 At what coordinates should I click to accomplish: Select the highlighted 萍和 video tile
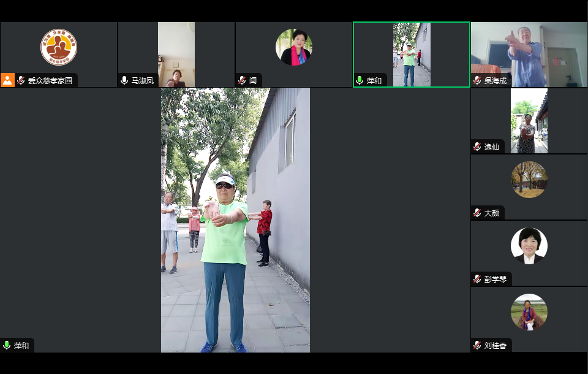pos(412,55)
